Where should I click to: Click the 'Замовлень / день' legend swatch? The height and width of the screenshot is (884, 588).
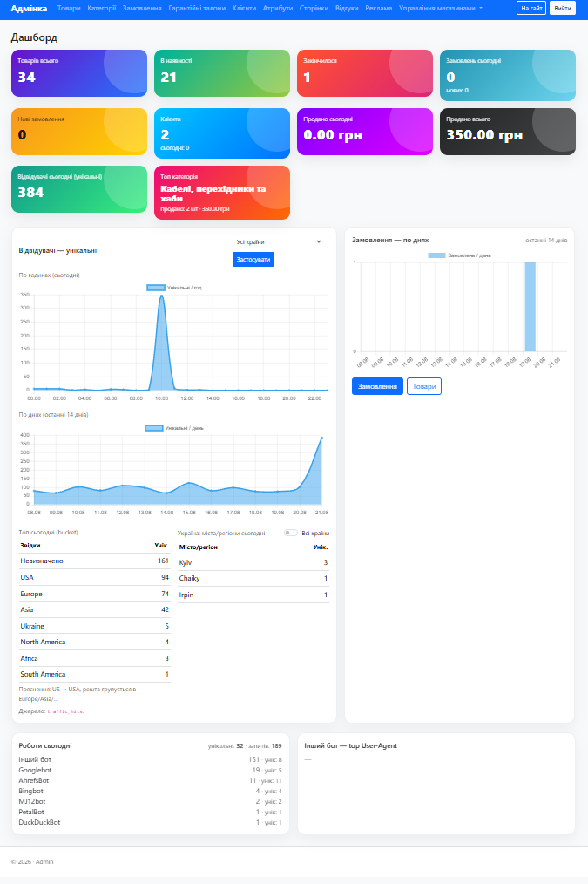[x=436, y=255]
